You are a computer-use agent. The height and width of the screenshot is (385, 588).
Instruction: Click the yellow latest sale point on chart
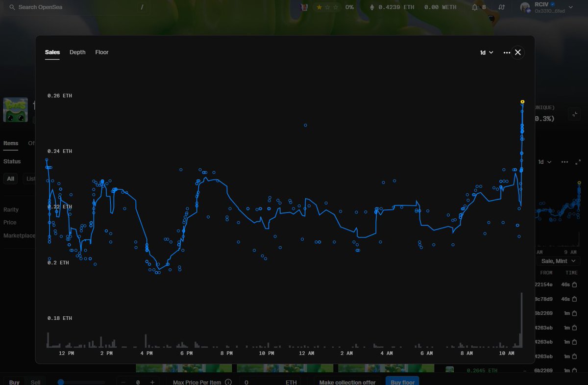(522, 102)
